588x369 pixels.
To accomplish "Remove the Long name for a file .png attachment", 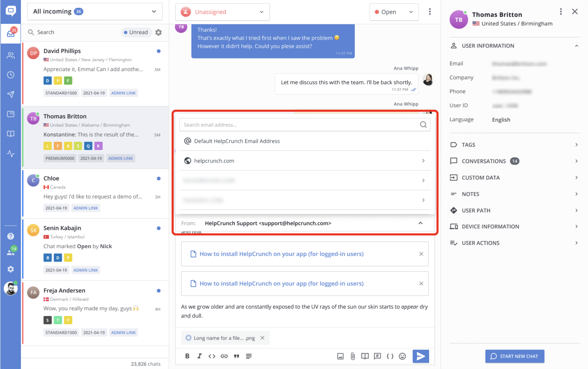I will click(x=262, y=338).
